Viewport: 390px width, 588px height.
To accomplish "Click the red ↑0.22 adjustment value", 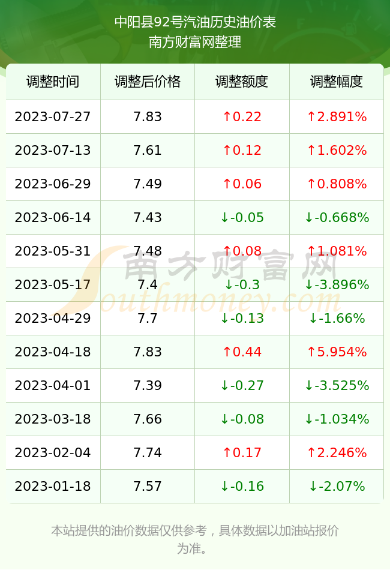I will pyautogui.click(x=242, y=116).
